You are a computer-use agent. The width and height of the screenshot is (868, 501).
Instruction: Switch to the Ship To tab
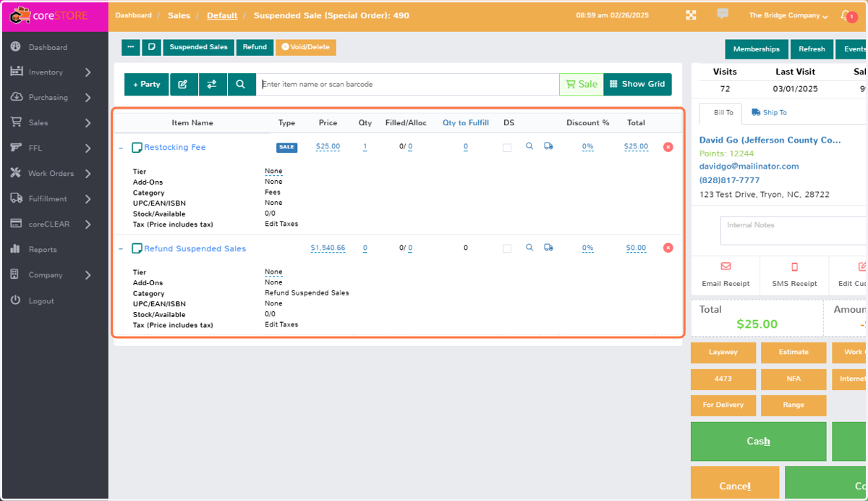[769, 113]
